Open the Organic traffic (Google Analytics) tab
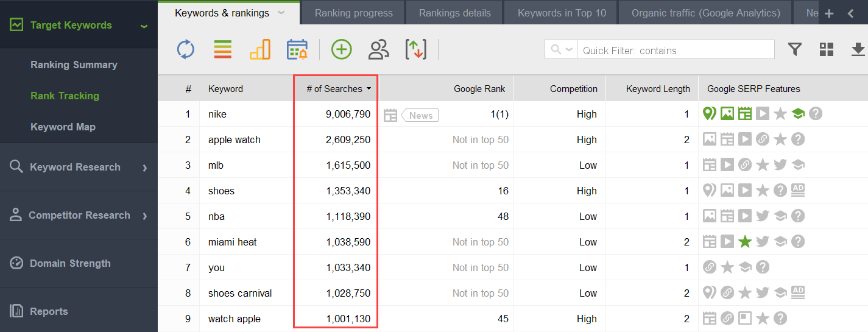Image resolution: width=868 pixels, height=332 pixels. point(706,13)
